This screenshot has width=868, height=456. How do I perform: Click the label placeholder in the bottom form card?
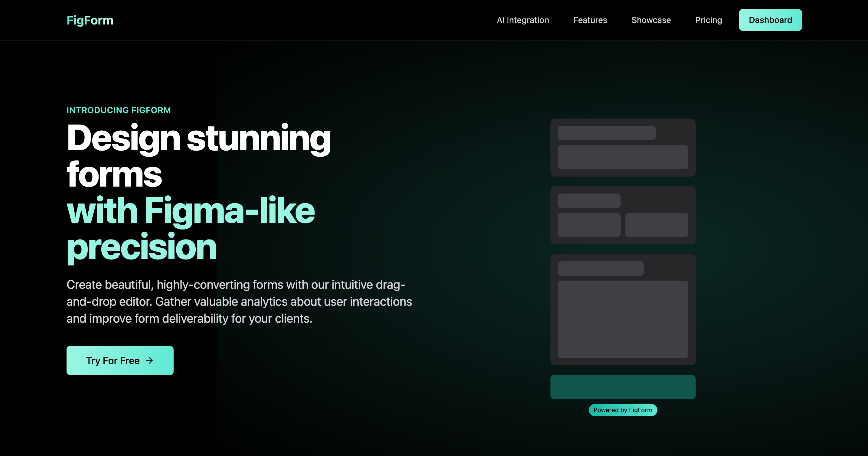click(x=600, y=269)
